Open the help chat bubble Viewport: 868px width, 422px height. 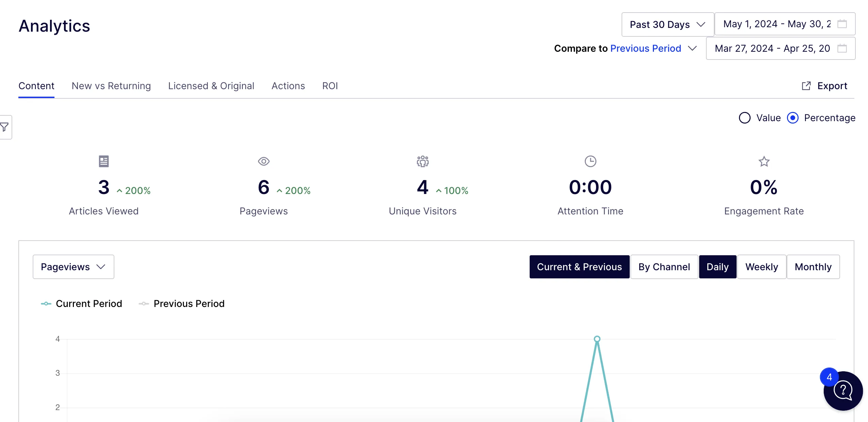843,391
